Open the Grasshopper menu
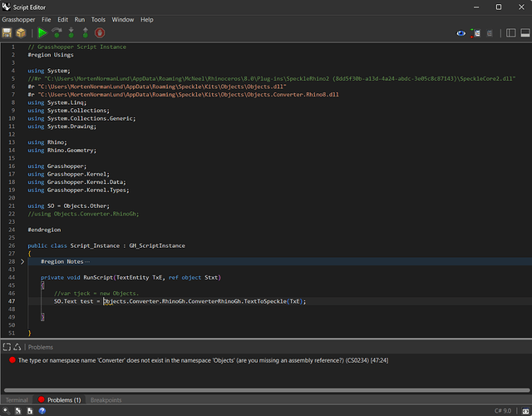This screenshot has width=532, height=416. coord(18,20)
